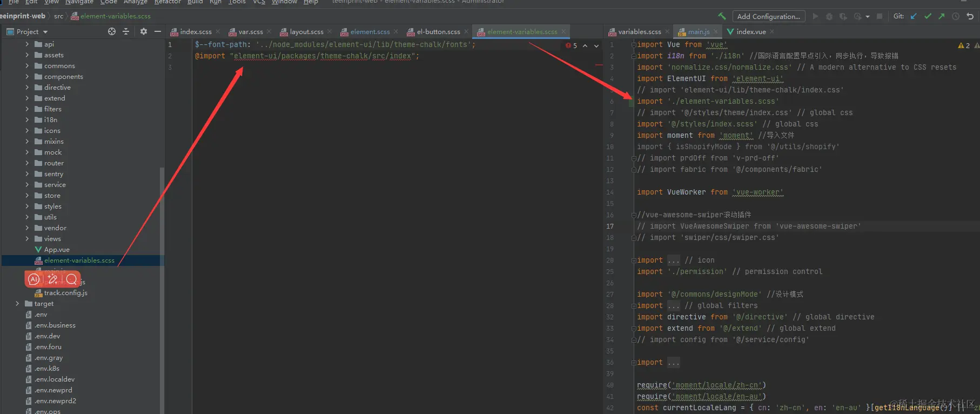Image resolution: width=980 pixels, height=414 pixels.
Task: Expand the target folder
Action: click(x=17, y=304)
